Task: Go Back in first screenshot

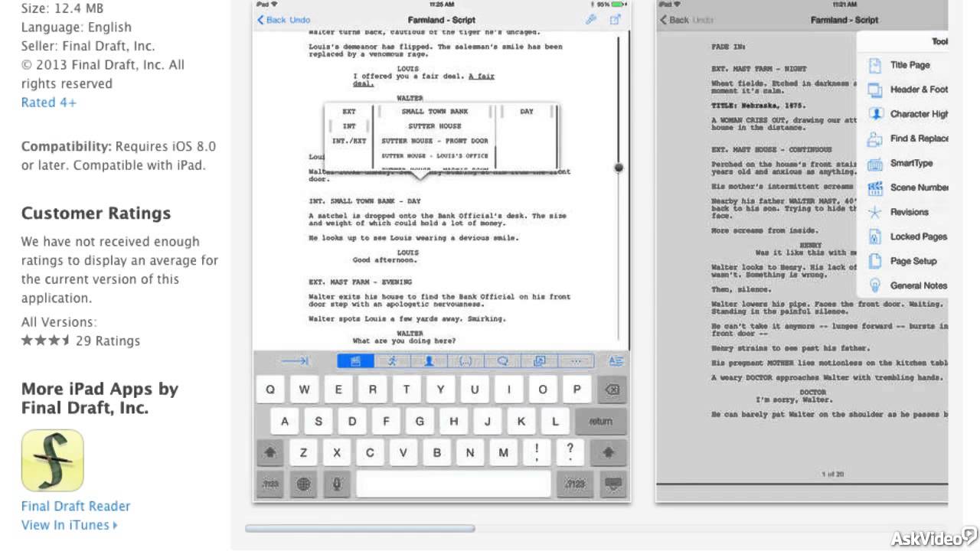Action: [271, 20]
